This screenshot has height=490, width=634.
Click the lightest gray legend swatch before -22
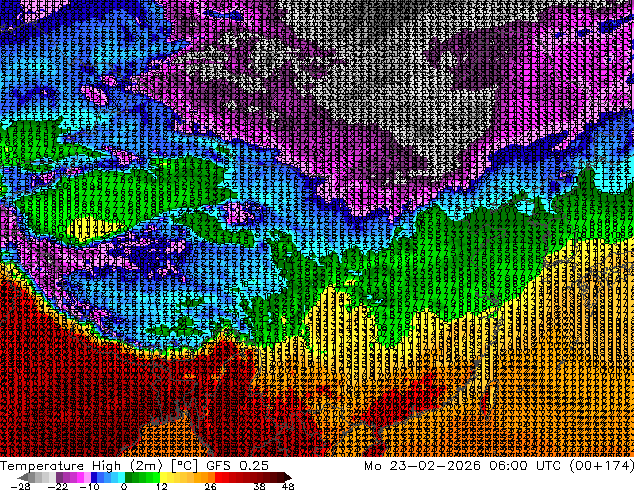(52, 477)
